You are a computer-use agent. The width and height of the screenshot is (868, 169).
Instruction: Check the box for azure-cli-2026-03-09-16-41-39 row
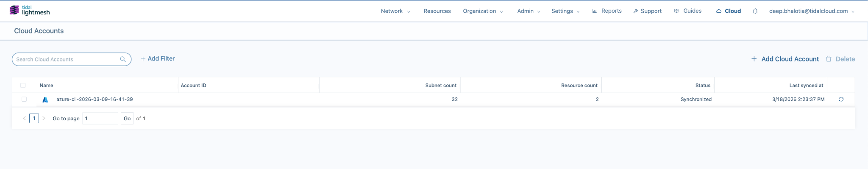(x=24, y=99)
